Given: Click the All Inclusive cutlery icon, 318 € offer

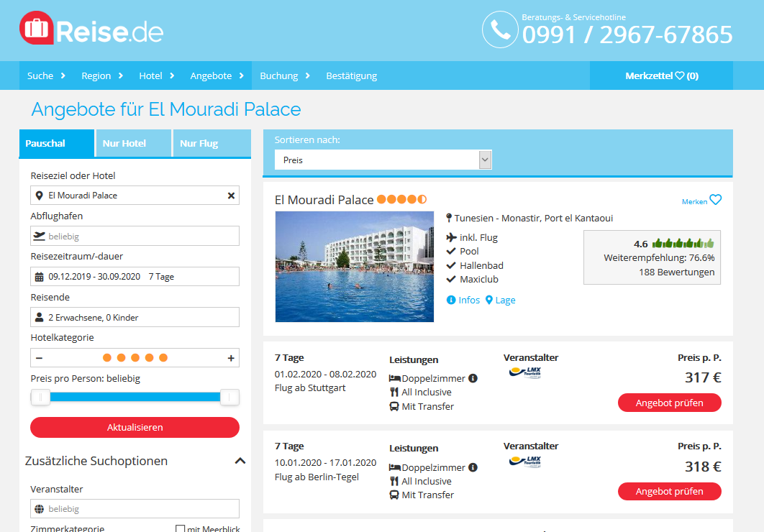Looking at the screenshot, I should 394,481.
